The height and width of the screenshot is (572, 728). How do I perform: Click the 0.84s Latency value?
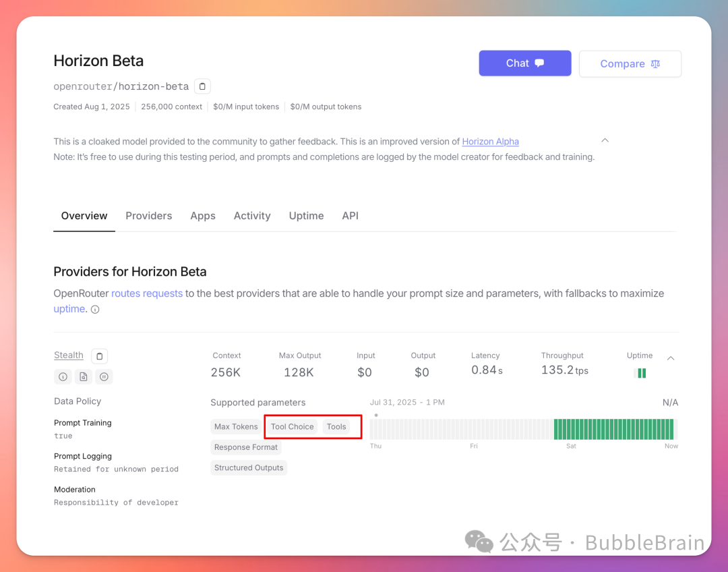487,370
